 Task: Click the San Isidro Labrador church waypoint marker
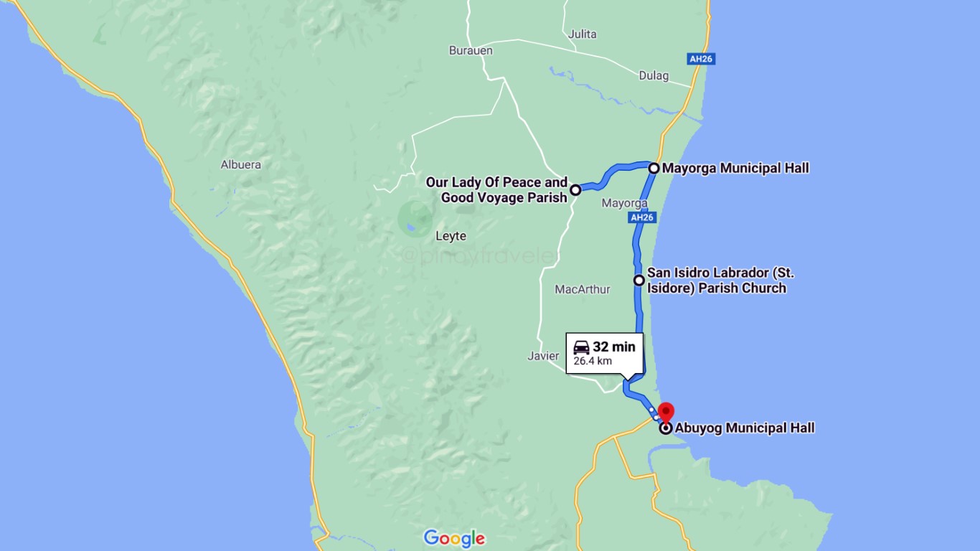pyautogui.click(x=639, y=280)
